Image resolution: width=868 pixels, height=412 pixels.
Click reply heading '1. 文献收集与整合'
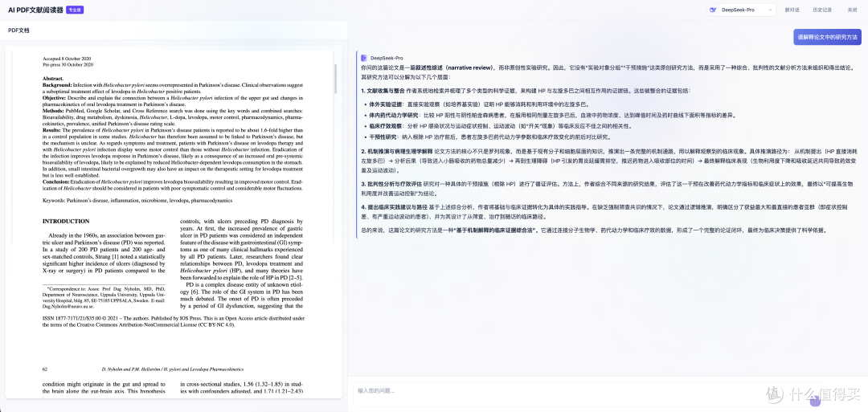(383, 91)
